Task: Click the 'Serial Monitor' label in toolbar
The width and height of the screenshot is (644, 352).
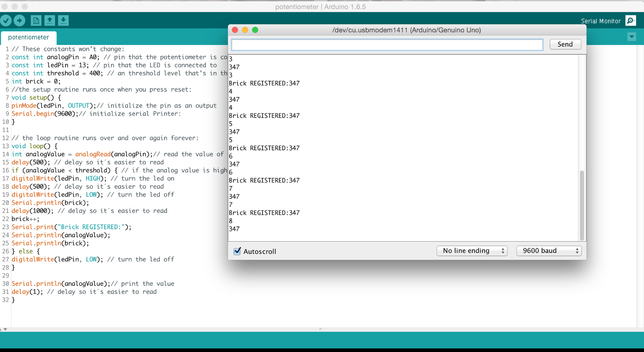Action: tap(601, 21)
